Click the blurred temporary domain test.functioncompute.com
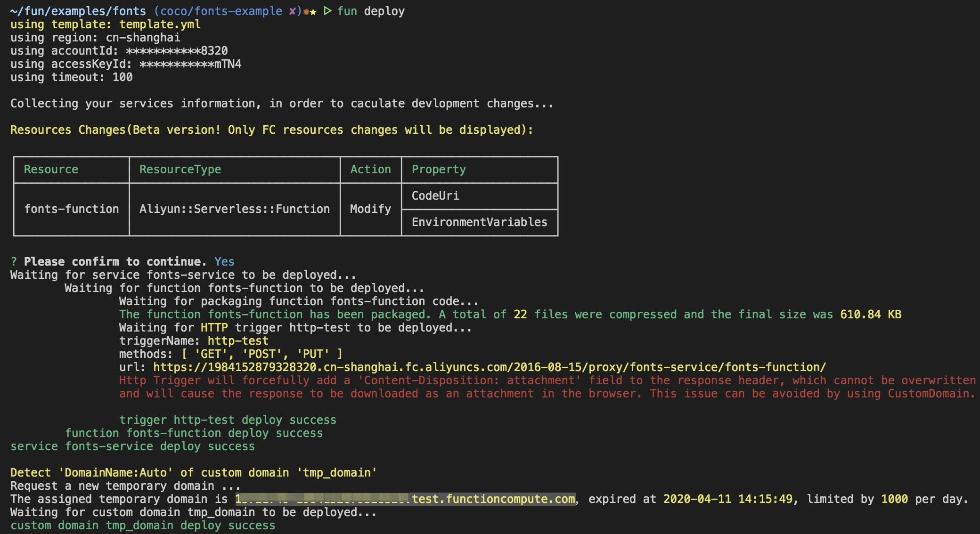The width and height of the screenshot is (980, 534). pos(405,499)
